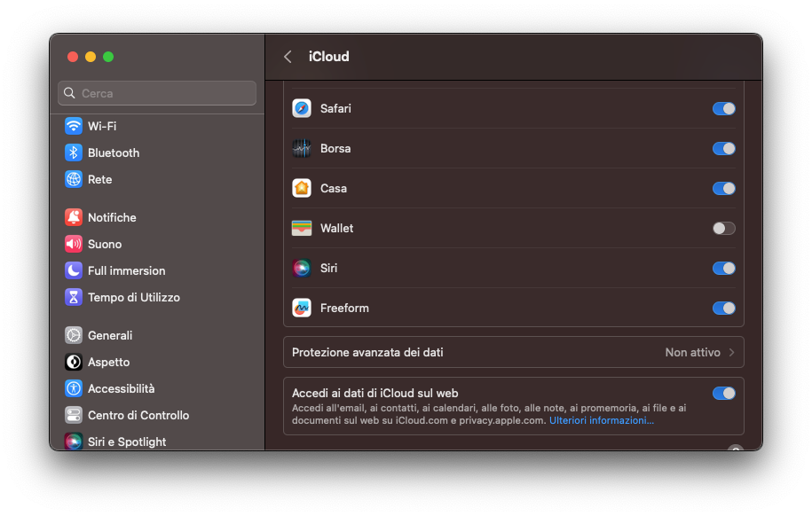Click the Freeform app icon

302,308
